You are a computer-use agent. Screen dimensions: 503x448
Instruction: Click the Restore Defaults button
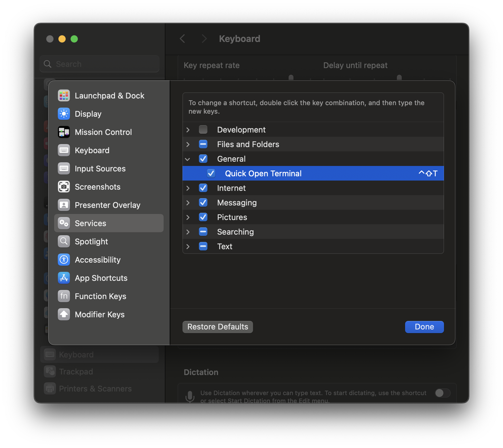click(x=218, y=327)
